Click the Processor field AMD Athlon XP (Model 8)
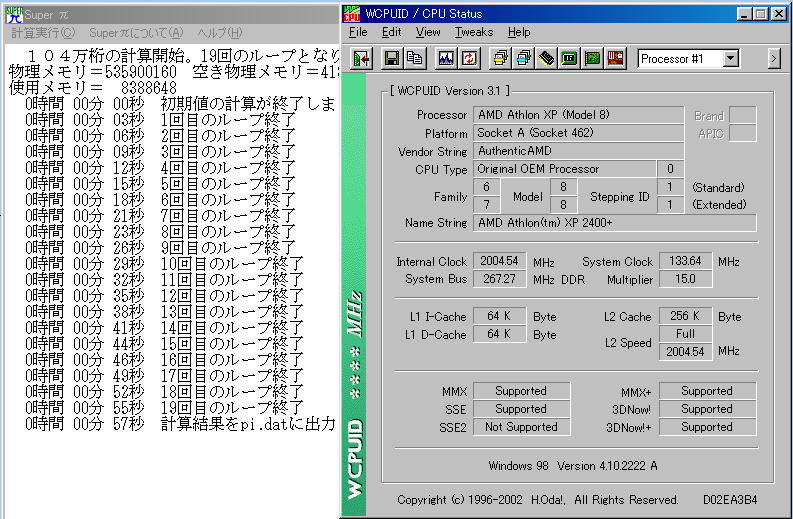 click(578, 115)
